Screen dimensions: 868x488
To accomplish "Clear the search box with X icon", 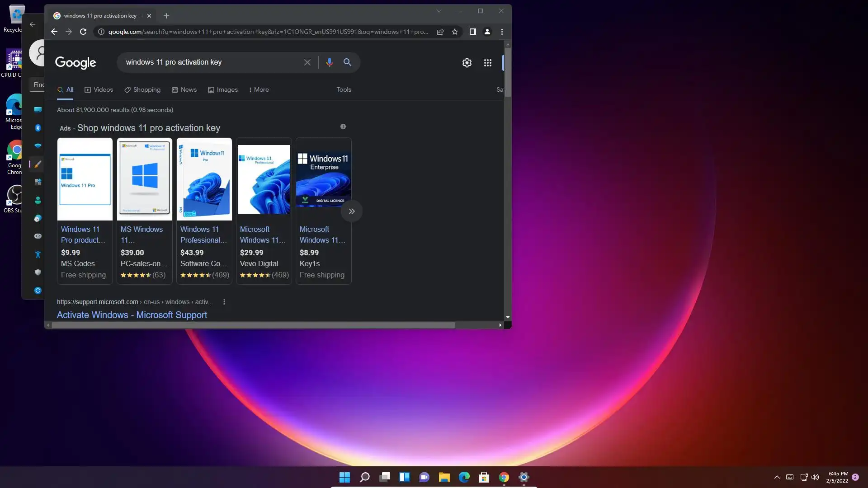I will click(307, 62).
